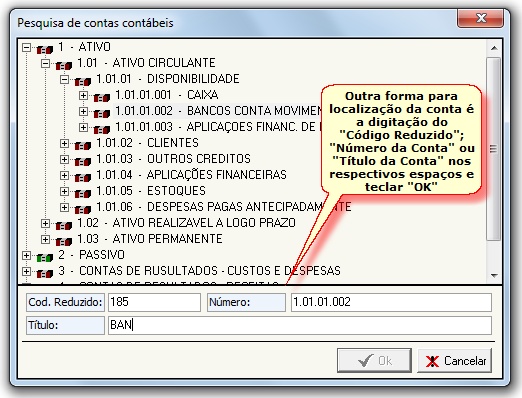The height and width of the screenshot is (398, 522).
Task: Click the icon for 1.01.01.003 APLICAÇOES FINANC.
Action: [102, 130]
